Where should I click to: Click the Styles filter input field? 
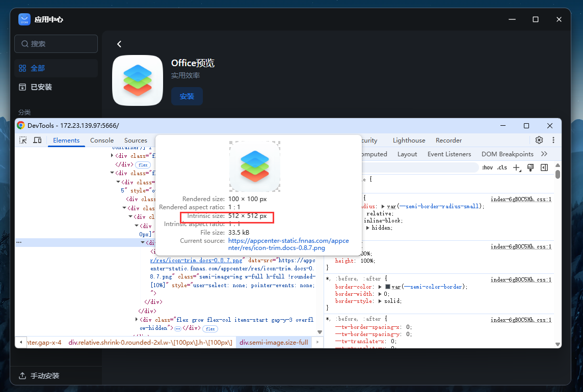click(x=420, y=167)
